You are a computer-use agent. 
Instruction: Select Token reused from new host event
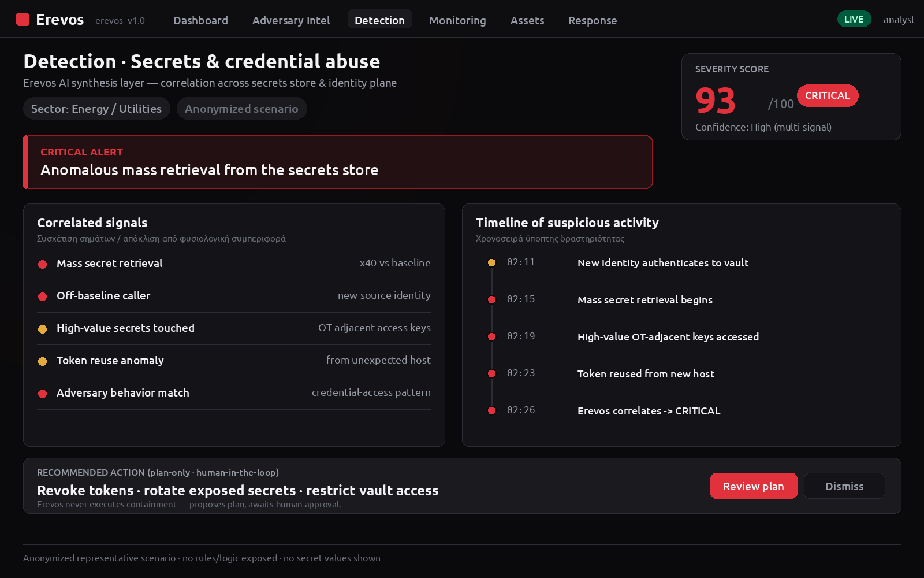pyautogui.click(x=646, y=374)
